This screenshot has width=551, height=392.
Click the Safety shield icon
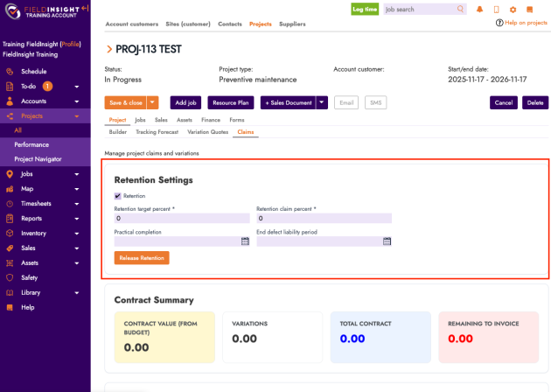(x=10, y=277)
